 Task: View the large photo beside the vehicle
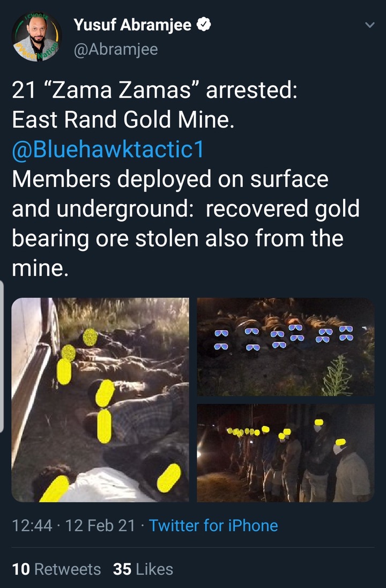pyautogui.click(x=100, y=400)
